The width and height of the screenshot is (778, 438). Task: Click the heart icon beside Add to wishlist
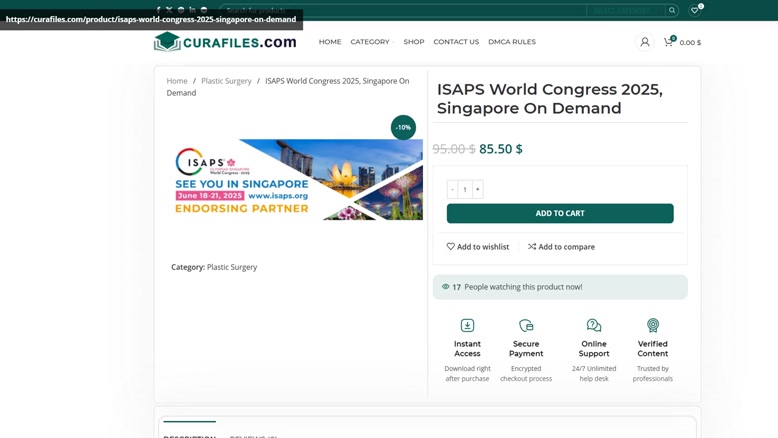pos(451,247)
